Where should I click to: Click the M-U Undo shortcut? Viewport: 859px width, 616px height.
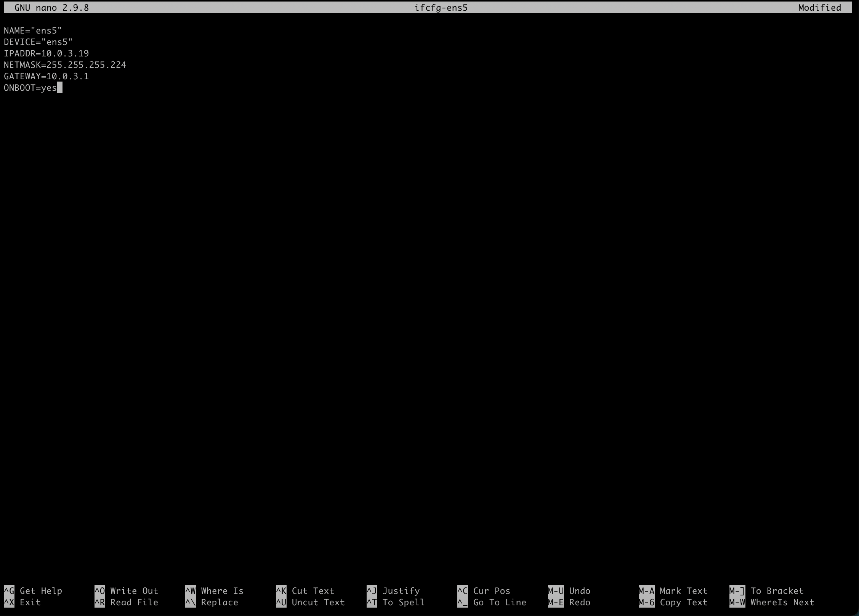pos(569,591)
